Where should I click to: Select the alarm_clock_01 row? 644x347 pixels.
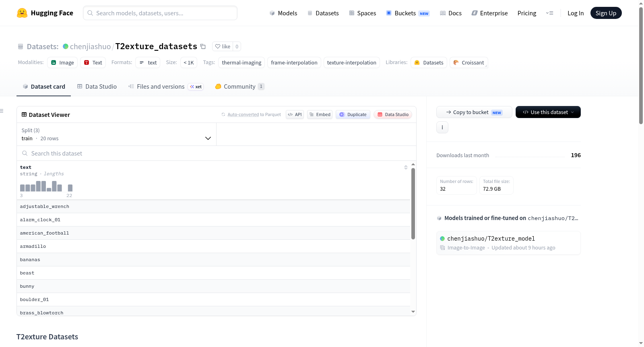213,220
